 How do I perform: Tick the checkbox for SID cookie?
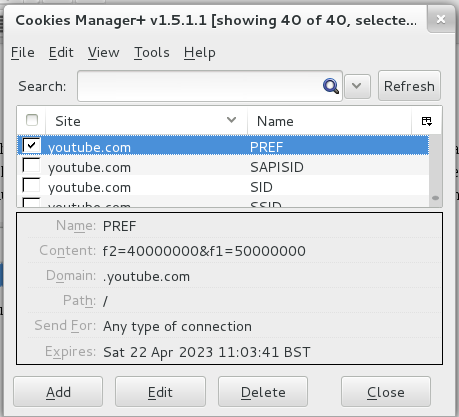tap(31, 185)
